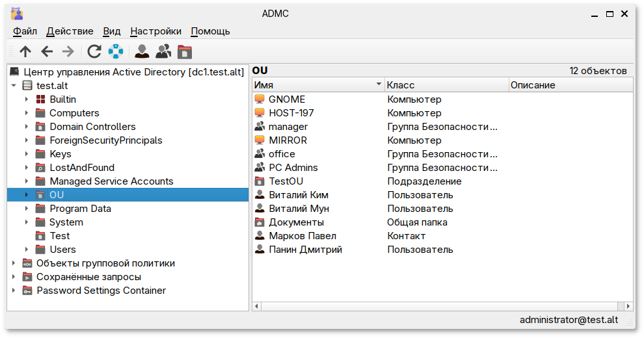Open the Файл menu
This screenshot has width=644, height=338.
tap(25, 31)
